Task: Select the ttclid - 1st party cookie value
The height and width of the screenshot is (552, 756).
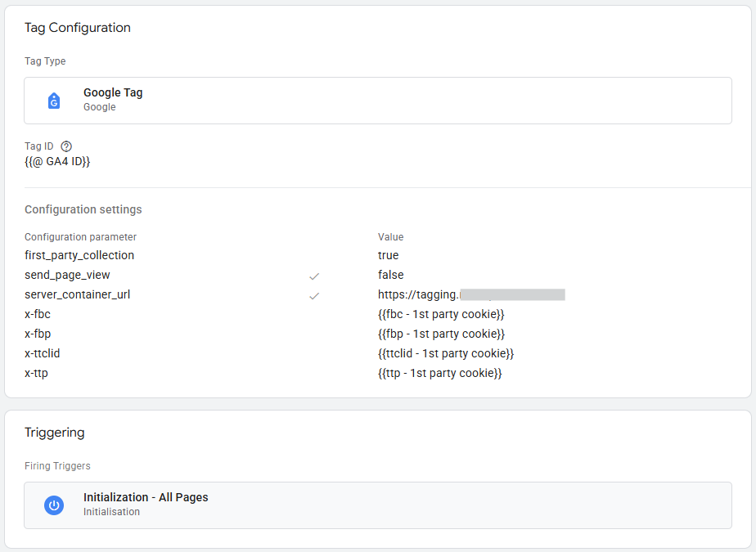Action: point(445,353)
